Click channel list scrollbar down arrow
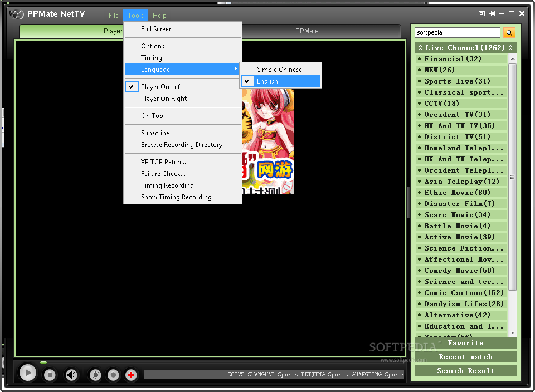This screenshot has height=392, width=535. [x=513, y=333]
